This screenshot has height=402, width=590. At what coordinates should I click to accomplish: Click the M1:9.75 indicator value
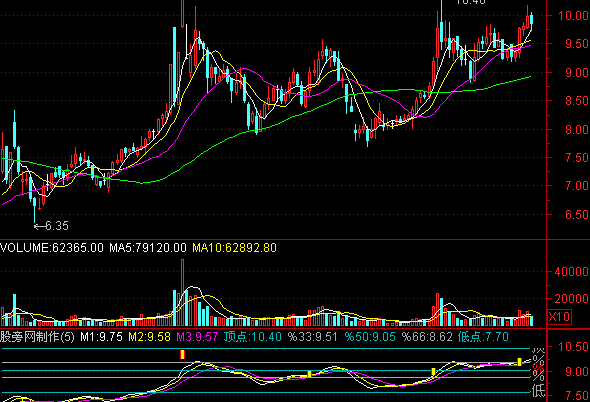pos(101,337)
